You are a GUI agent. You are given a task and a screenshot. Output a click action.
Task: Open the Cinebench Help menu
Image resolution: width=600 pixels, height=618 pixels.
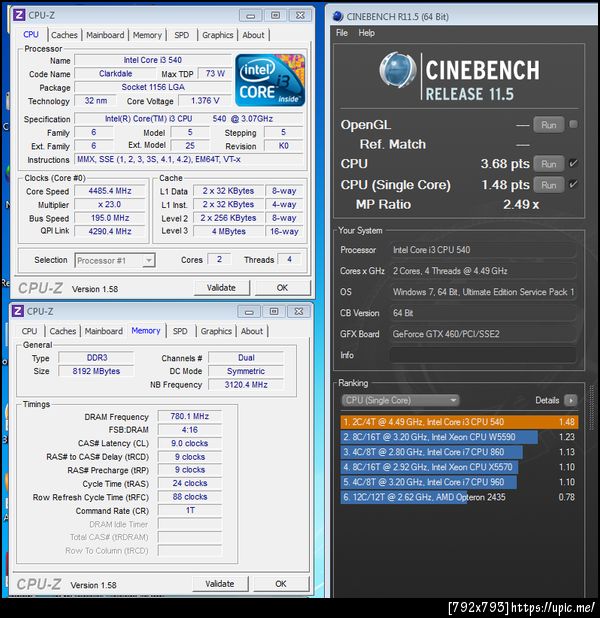367,33
